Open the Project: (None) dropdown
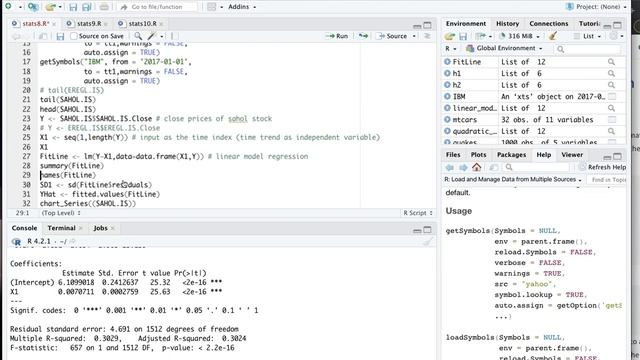This screenshot has height=360, width=640. pos(596,7)
